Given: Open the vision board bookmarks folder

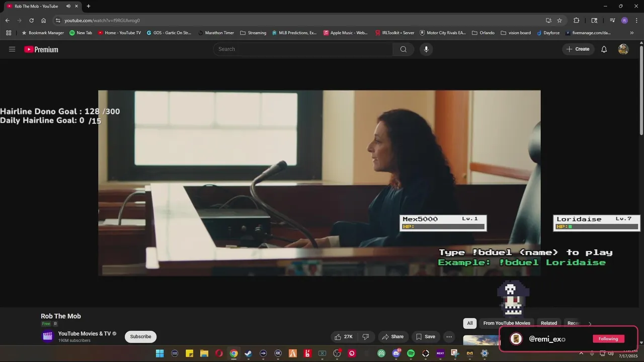Looking at the screenshot, I should pyautogui.click(x=516, y=33).
